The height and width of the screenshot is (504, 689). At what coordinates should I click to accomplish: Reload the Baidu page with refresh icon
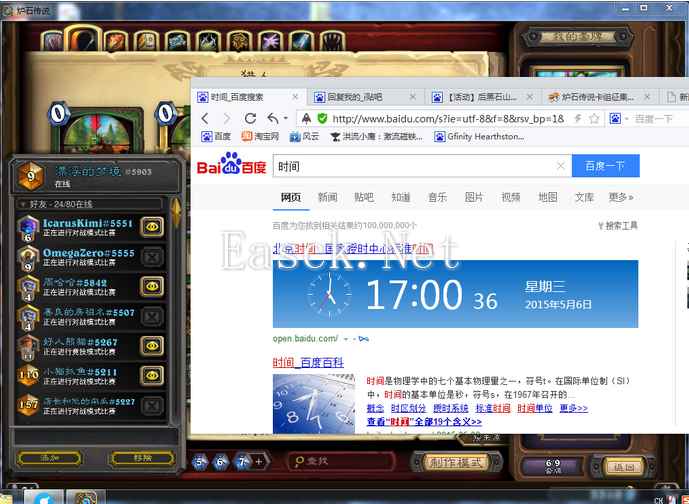click(250, 118)
